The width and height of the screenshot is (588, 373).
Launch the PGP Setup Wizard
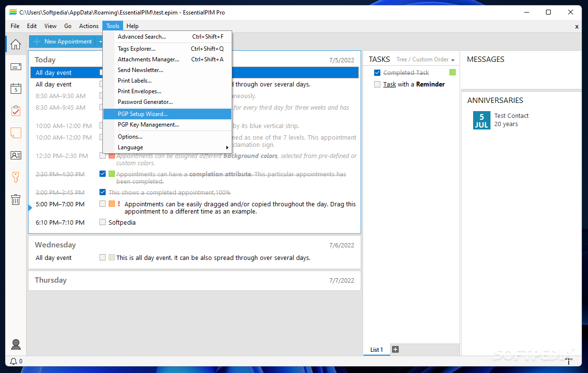click(x=167, y=114)
